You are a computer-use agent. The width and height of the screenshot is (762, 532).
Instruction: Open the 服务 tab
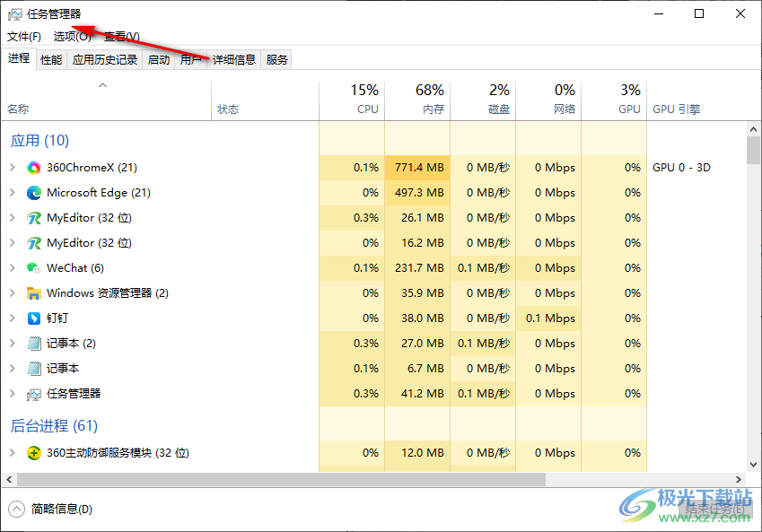(x=276, y=60)
